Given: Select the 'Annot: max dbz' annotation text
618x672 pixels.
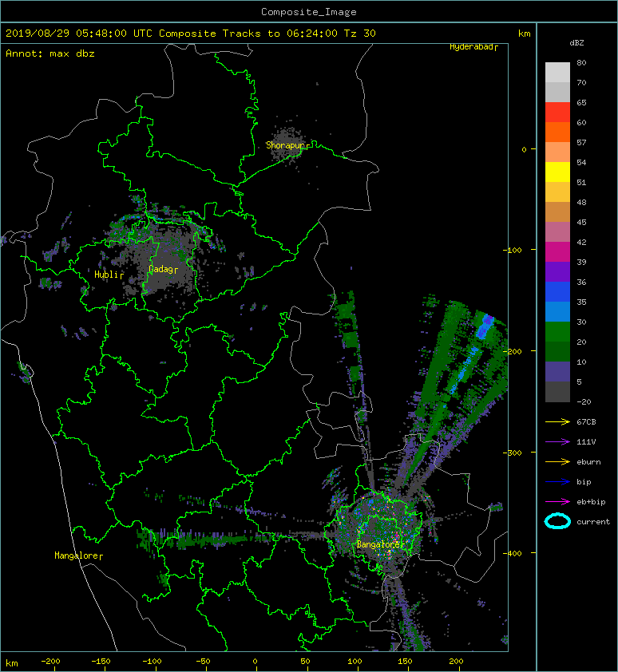Looking at the screenshot, I should (50, 53).
